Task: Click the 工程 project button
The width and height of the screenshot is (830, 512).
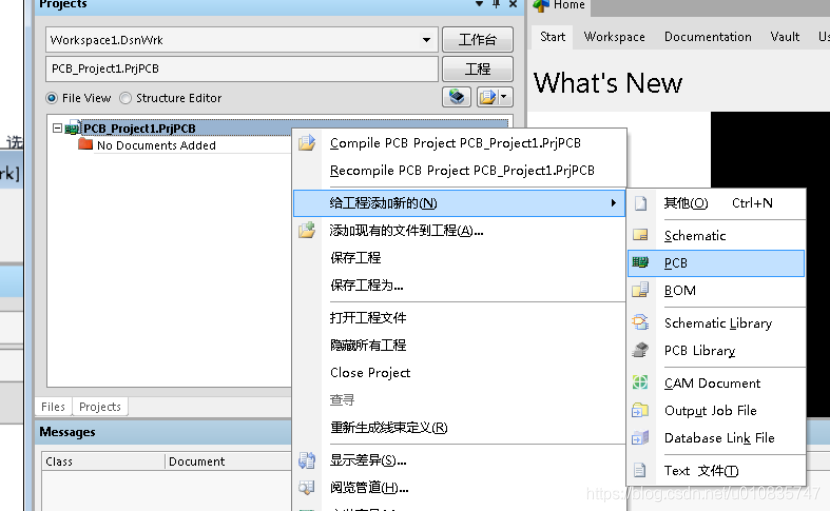Action: 477,69
